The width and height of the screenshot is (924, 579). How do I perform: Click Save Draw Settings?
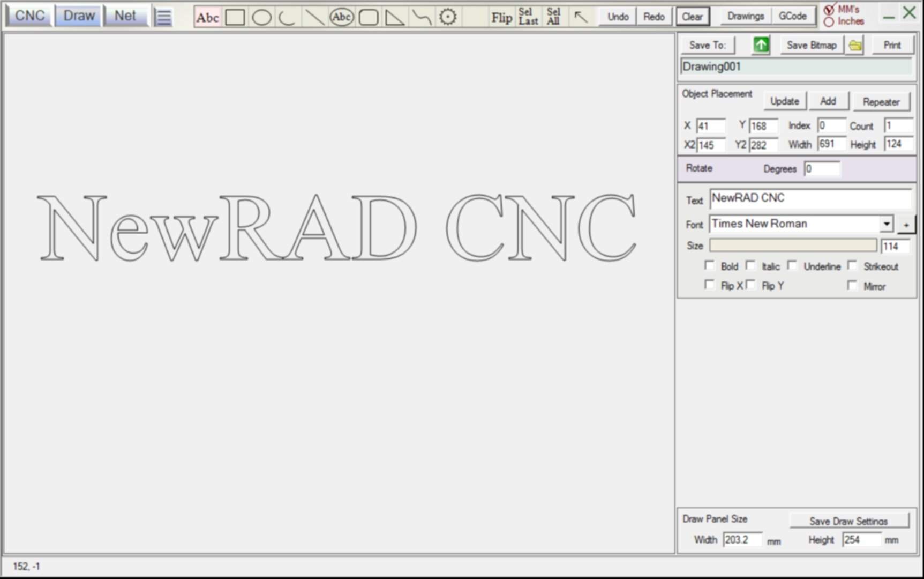[x=848, y=521]
